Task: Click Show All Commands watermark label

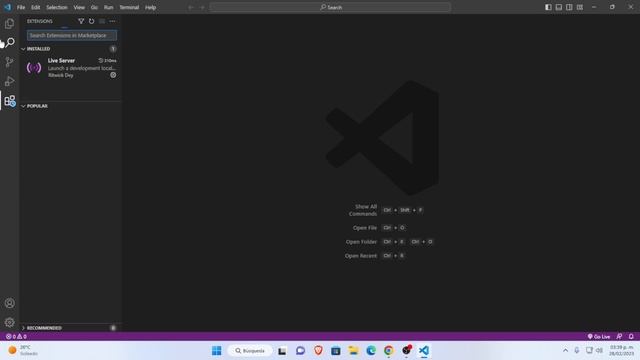Action: [x=363, y=210]
